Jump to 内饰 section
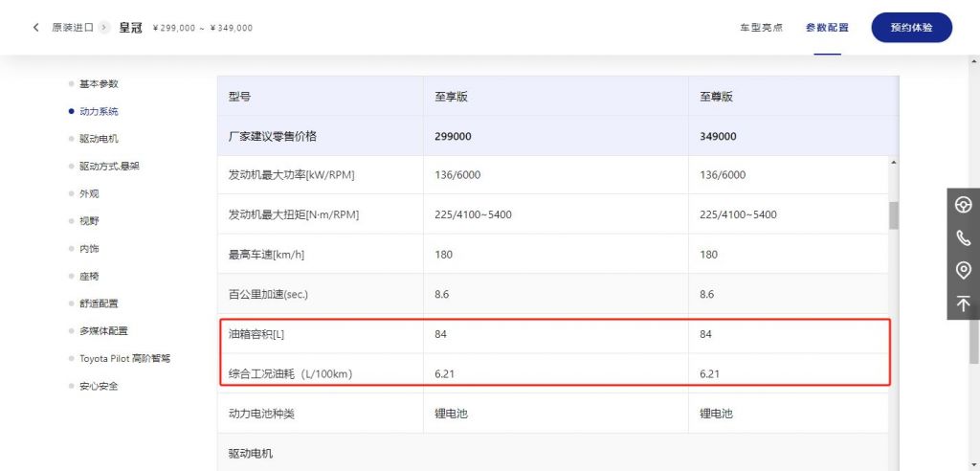The height and width of the screenshot is (471, 980). [89, 249]
